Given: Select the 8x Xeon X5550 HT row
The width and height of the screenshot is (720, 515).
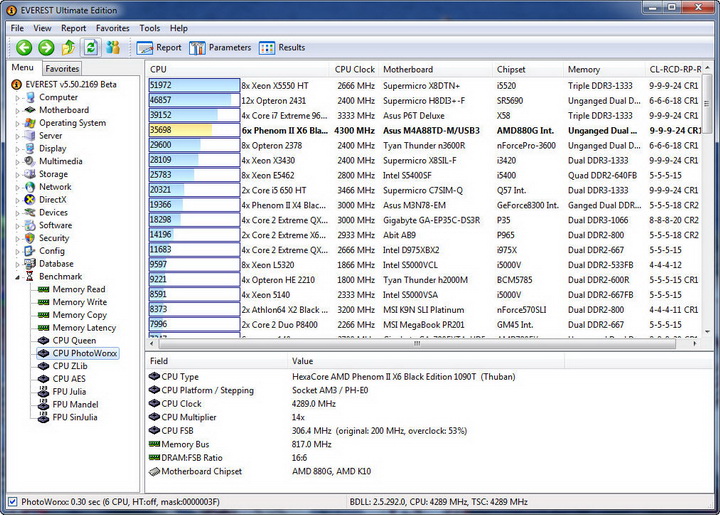Looking at the screenshot, I should click(x=424, y=86).
